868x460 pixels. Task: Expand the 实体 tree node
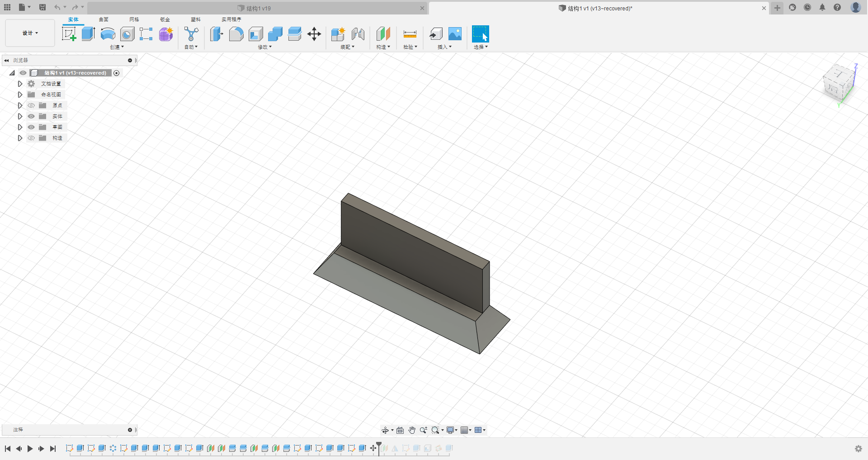click(x=20, y=116)
